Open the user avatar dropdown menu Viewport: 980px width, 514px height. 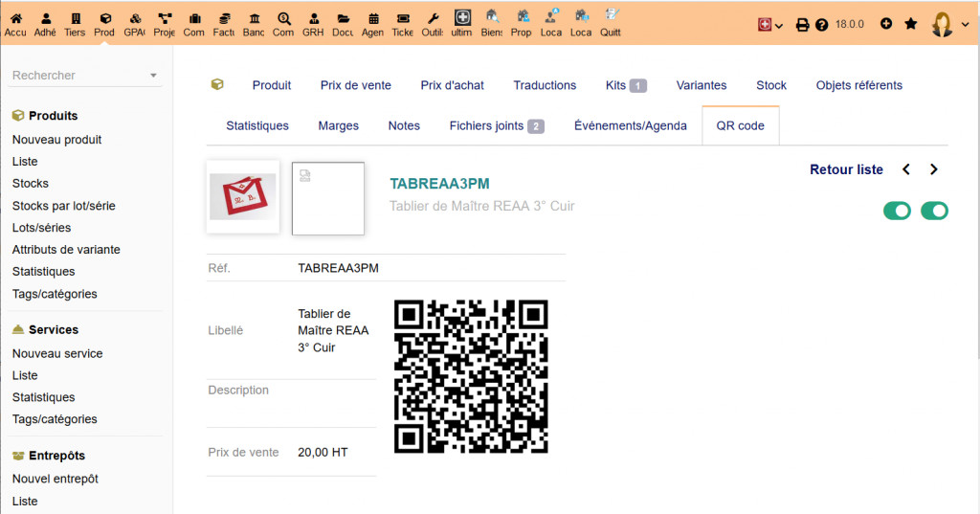[946, 25]
